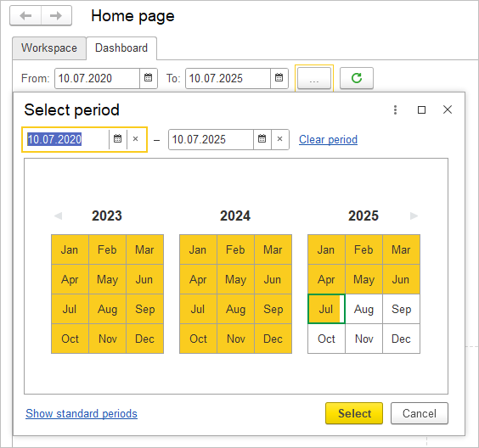Open calendar for period end date

point(262,139)
